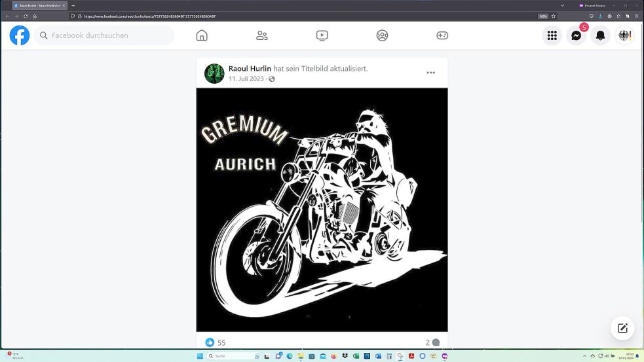
Task: Open the screenshot crop extension icon
Action: tap(628, 16)
